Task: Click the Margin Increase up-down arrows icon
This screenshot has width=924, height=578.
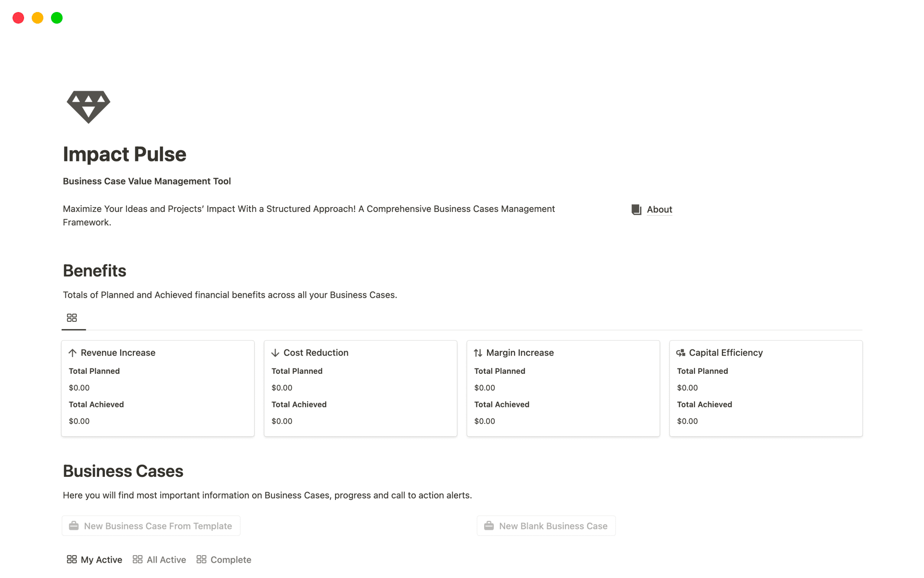Action: coord(478,353)
